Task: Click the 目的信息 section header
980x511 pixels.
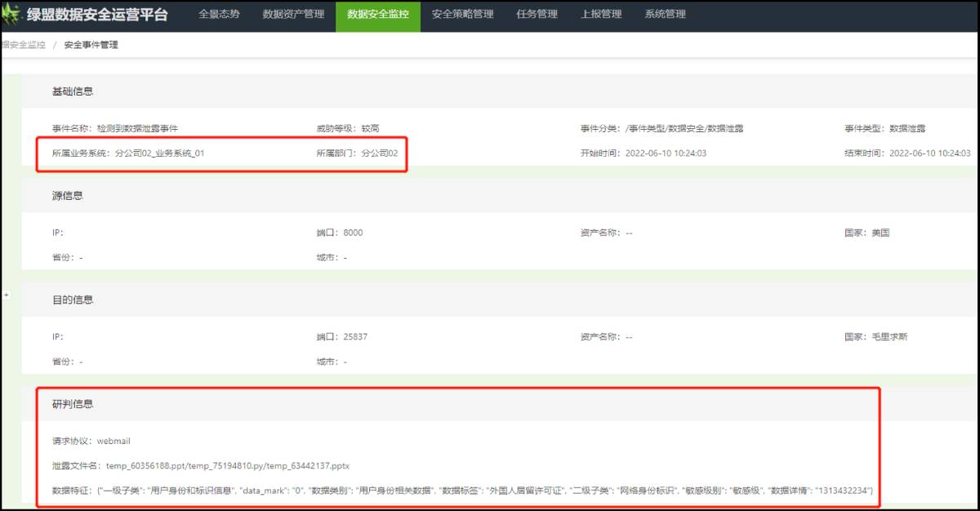Action: pyautogui.click(x=73, y=300)
